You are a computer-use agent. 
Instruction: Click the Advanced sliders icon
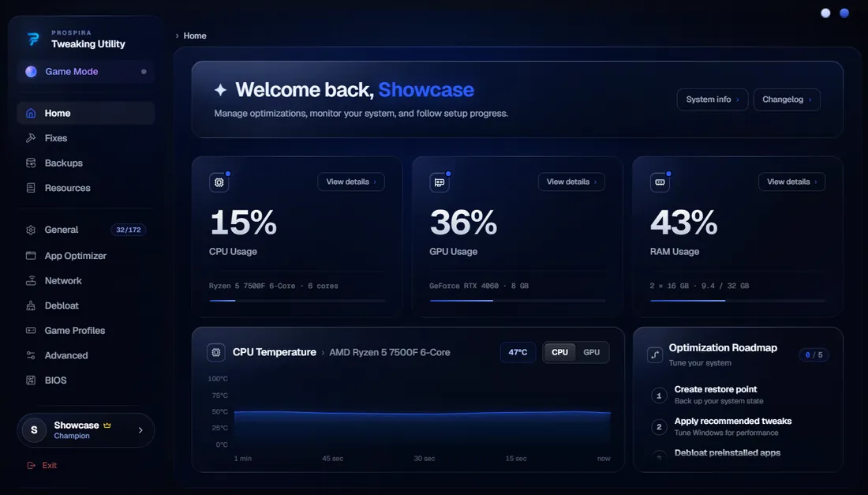point(31,355)
